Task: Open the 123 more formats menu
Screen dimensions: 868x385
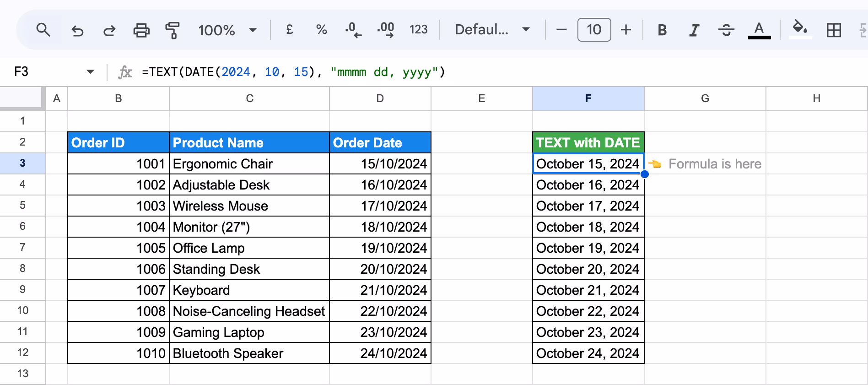Action: pyautogui.click(x=418, y=30)
